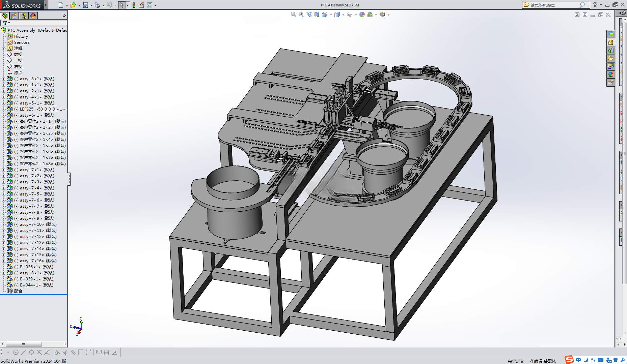Click the Previous View icon
Screen dimensions: 627x364
click(x=309, y=14)
